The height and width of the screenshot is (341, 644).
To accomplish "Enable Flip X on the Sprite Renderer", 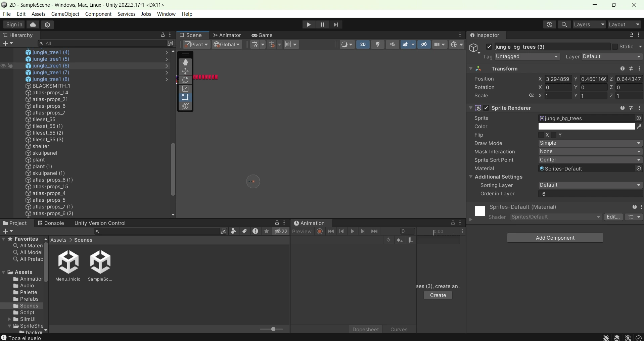I will (542, 135).
